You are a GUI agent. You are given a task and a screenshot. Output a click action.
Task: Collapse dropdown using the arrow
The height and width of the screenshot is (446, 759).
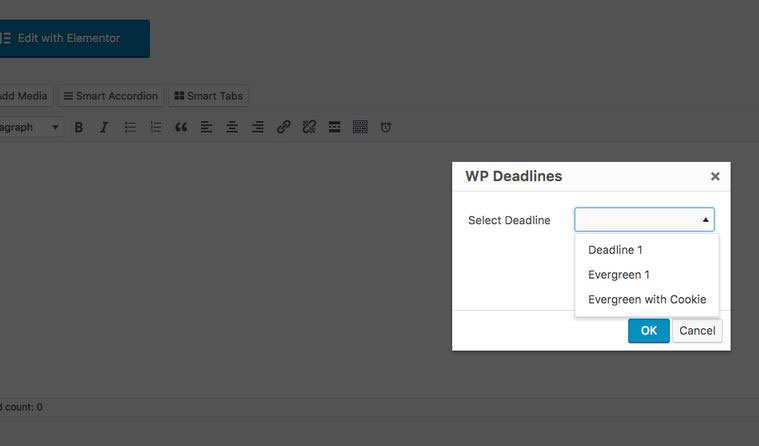point(706,220)
